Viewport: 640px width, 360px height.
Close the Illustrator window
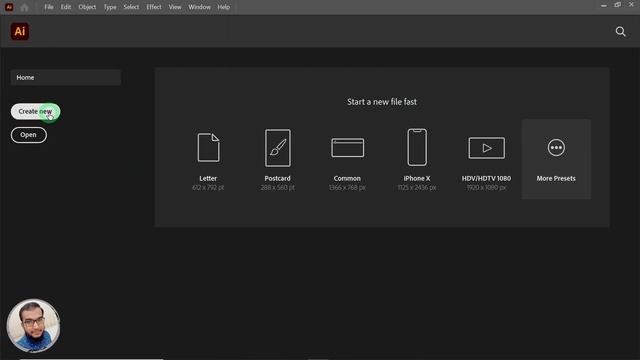[x=631, y=5]
